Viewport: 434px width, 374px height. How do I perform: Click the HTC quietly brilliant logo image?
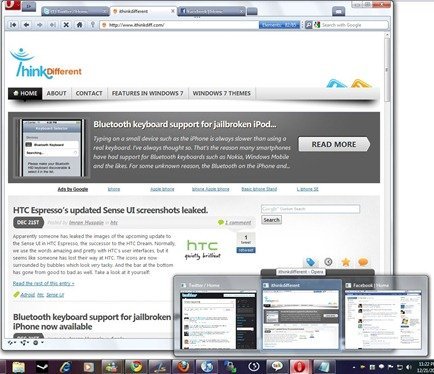pyautogui.click(x=203, y=249)
